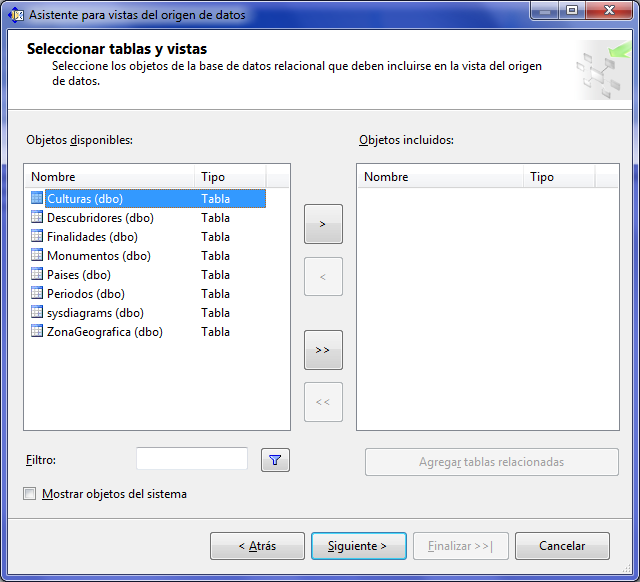Click the table icon beside Culturas (dbo)
This screenshot has height=582, width=640.
coord(37,198)
